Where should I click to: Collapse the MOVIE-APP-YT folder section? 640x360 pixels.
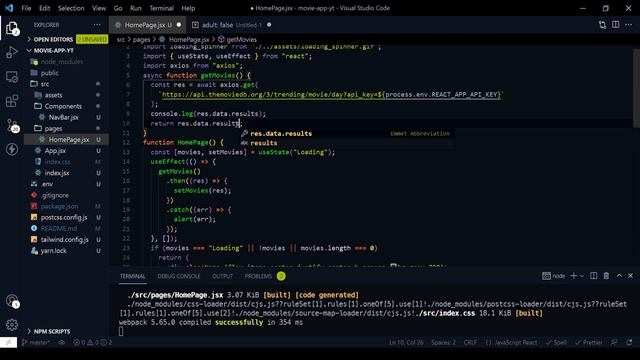67,51
